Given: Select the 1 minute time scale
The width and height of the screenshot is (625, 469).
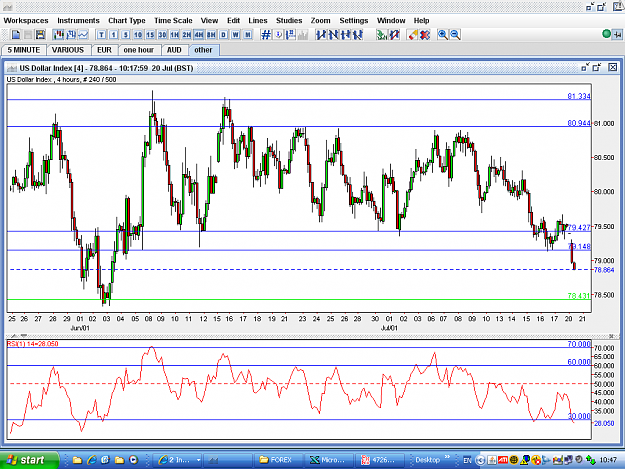Looking at the screenshot, I should coord(114,35).
